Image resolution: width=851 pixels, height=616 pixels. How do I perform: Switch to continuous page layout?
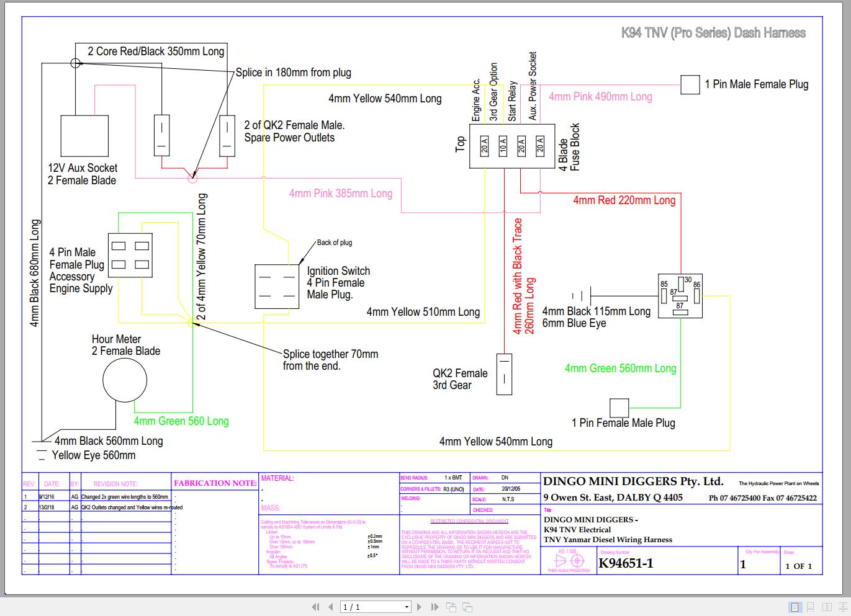pos(811,607)
